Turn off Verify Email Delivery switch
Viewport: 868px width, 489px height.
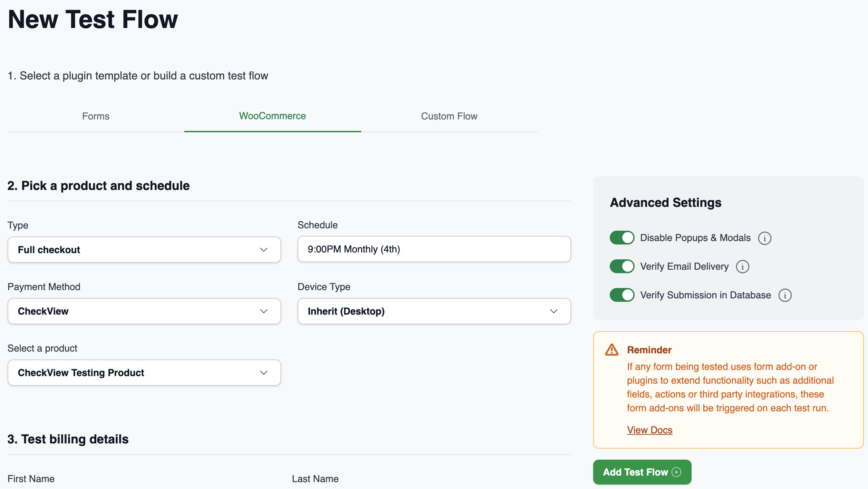click(x=622, y=266)
